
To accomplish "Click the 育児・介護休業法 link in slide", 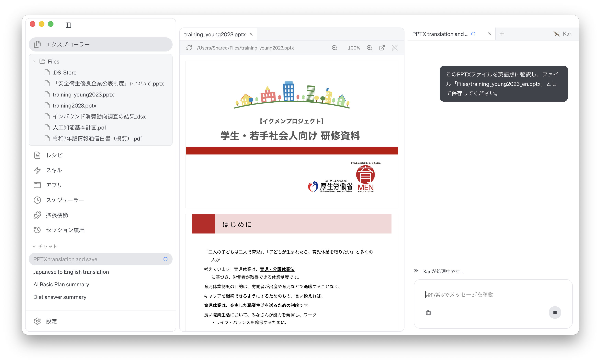I will (x=277, y=269).
